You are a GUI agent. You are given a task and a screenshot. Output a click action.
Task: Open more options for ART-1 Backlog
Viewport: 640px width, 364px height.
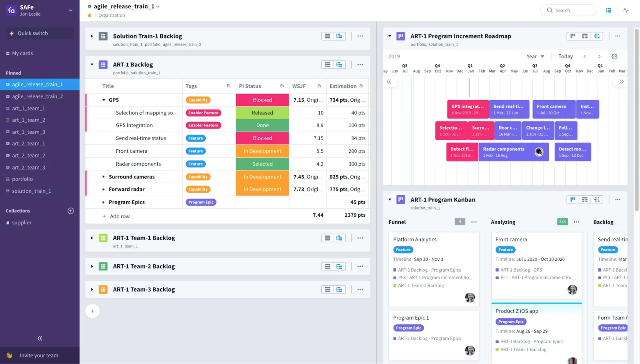(x=360, y=64)
